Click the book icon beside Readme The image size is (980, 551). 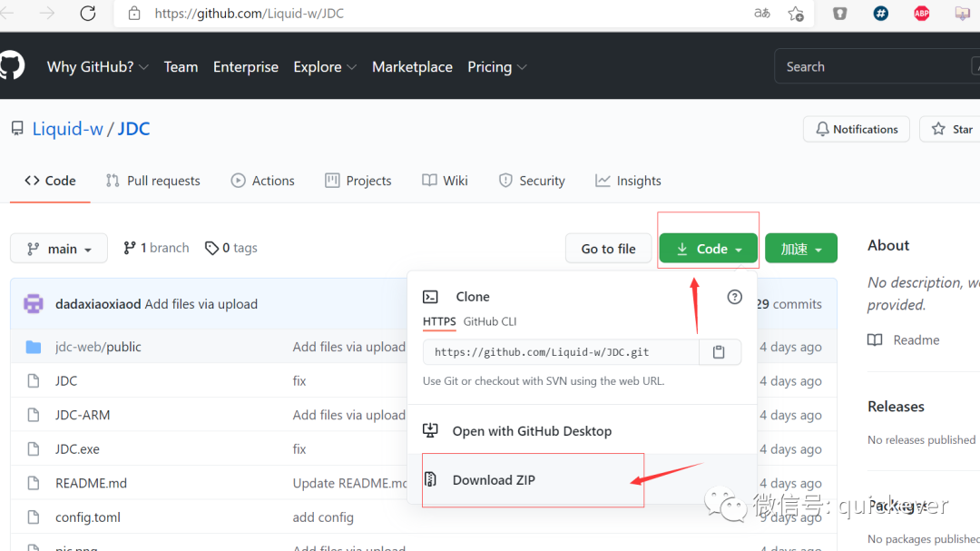tap(875, 340)
